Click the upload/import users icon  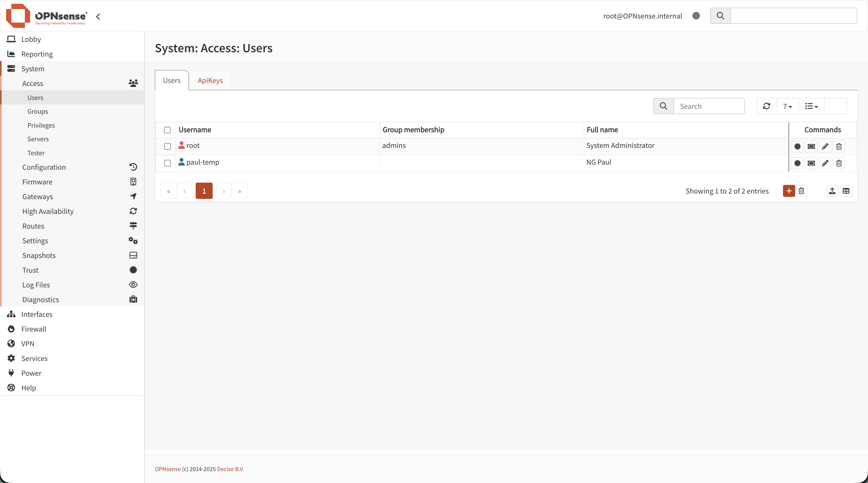click(x=832, y=191)
